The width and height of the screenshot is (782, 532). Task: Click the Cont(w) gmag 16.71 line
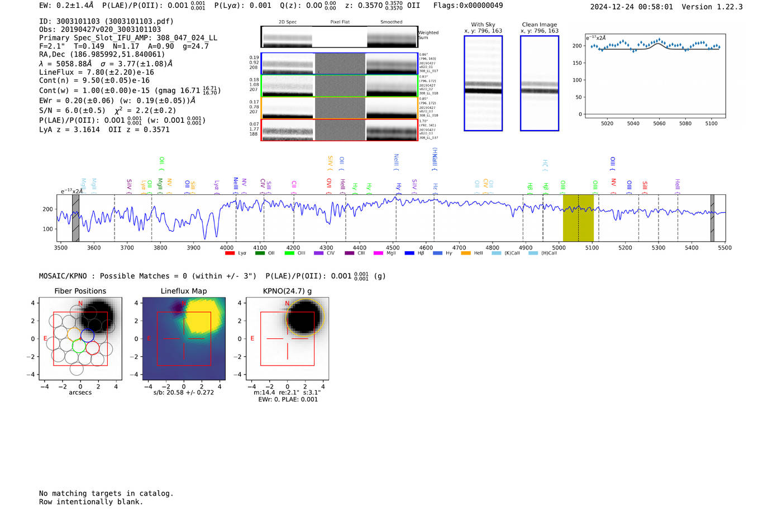point(130,90)
